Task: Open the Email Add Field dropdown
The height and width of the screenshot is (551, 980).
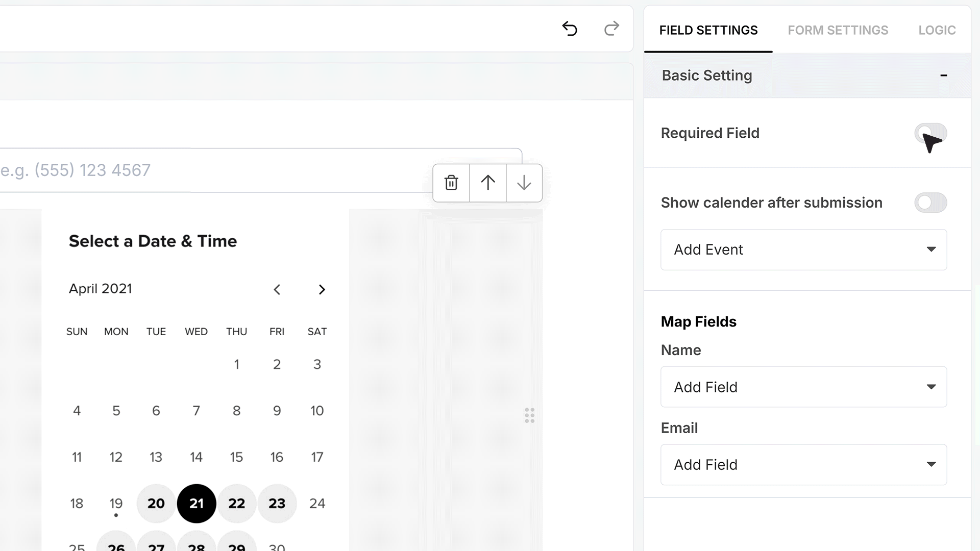Action: pyautogui.click(x=804, y=464)
